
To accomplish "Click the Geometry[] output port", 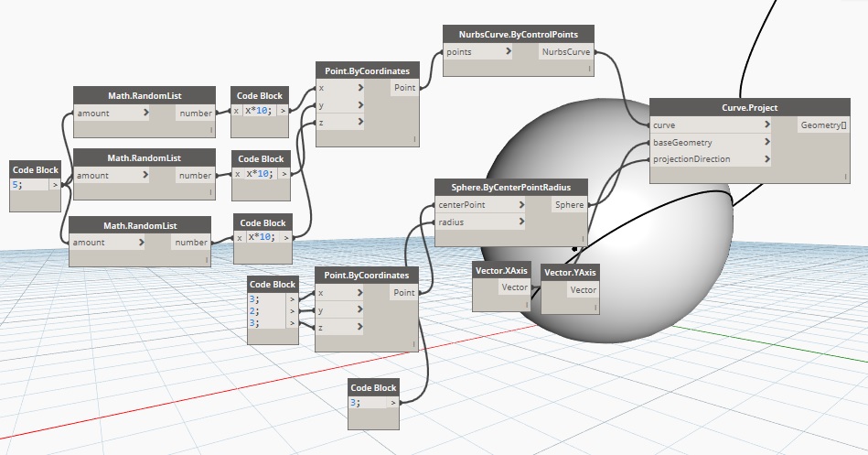I will [x=820, y=125].
